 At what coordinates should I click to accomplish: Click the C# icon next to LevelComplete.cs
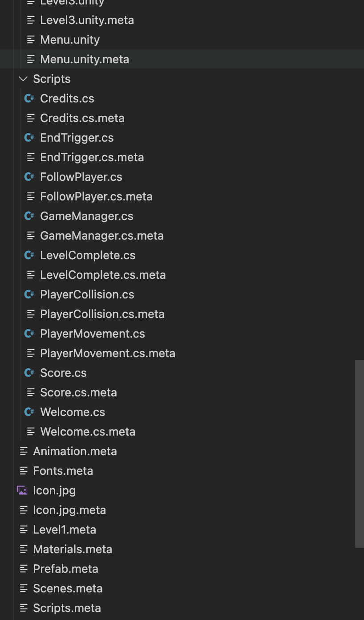[x=29, y=255]
